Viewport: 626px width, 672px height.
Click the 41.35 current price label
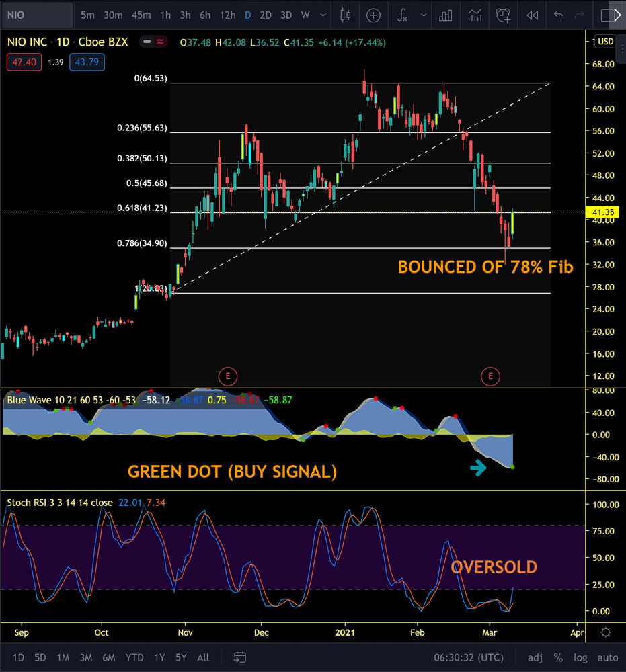tap(602, 212)
